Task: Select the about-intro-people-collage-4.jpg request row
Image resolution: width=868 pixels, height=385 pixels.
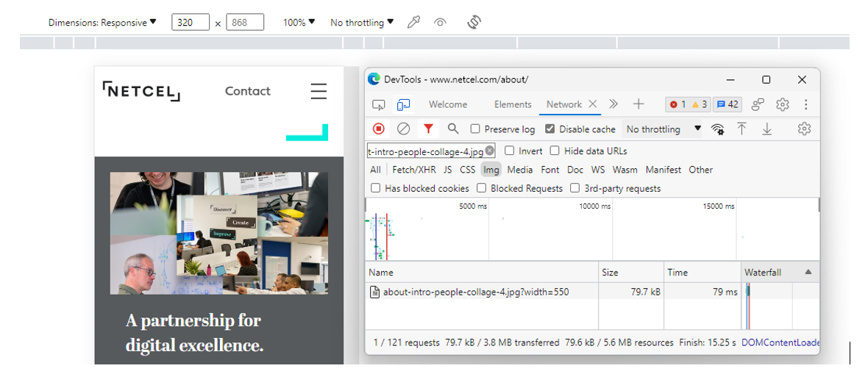Action: (x=475, y=292)
